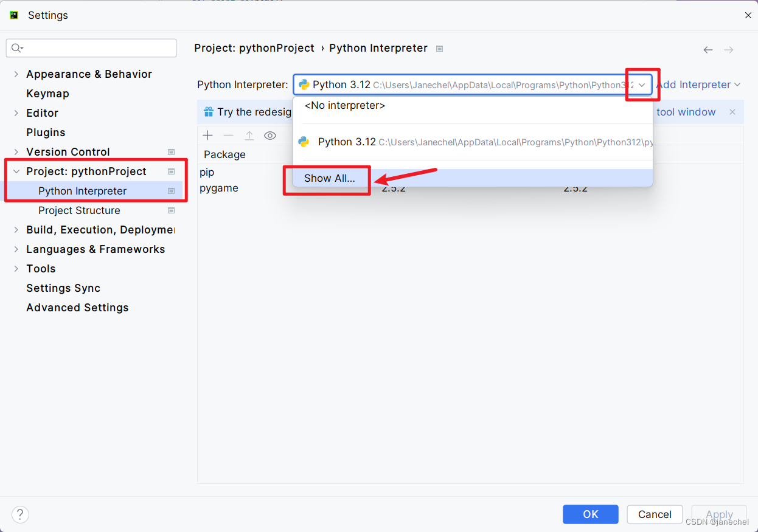Open Settings Sync page
Viewport: 758px width, 532px height.
pyautogui.click(x=63, y=288)
